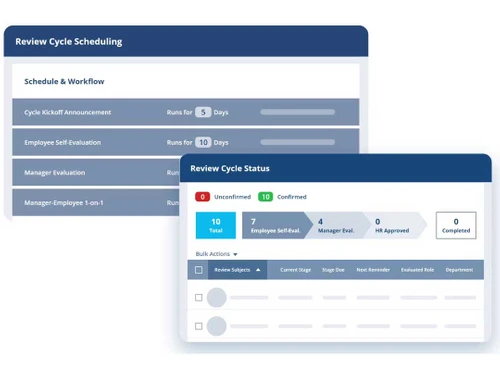Click the green 10 Confirmed badge
The width and height of the screenshot is (500, 375).
point(265,197)
